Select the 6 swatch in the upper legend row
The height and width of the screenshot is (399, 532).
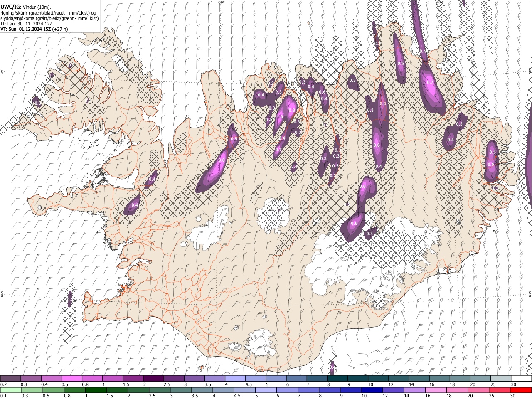[296, 379]
